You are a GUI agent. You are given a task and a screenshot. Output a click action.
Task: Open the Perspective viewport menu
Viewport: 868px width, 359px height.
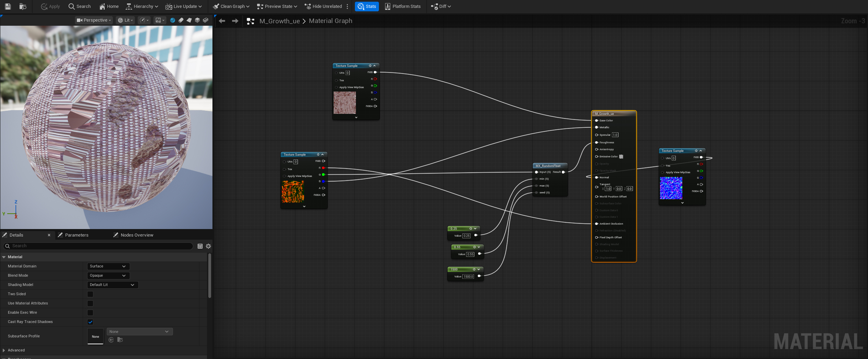[94, 20]
